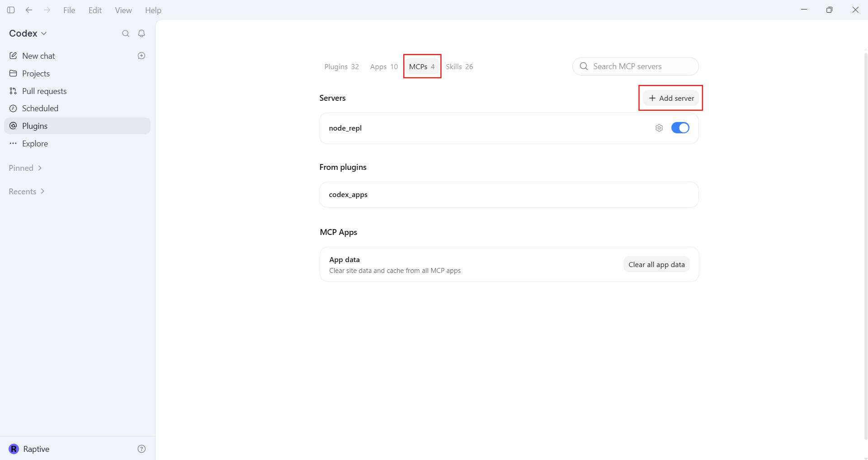The width and height of the screenshot is (868, 460).
Task: Open Projects in the sidebar
Action: point(77,73)
